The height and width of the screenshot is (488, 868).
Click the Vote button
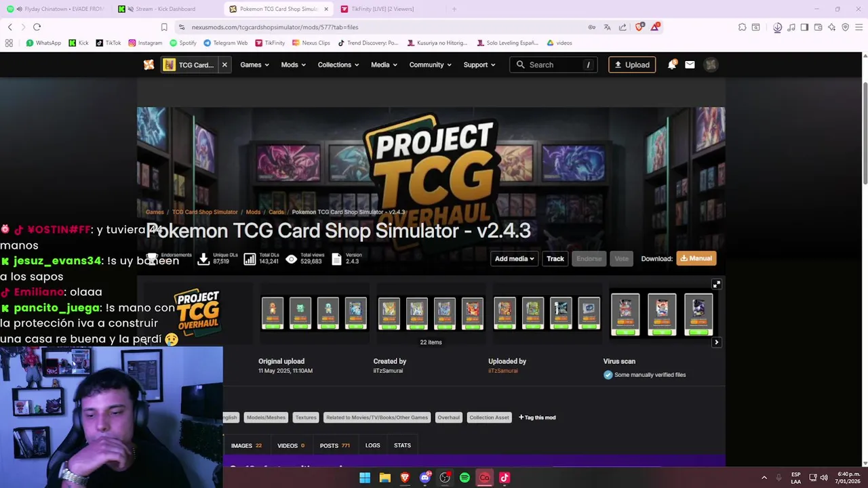point(621,258)
